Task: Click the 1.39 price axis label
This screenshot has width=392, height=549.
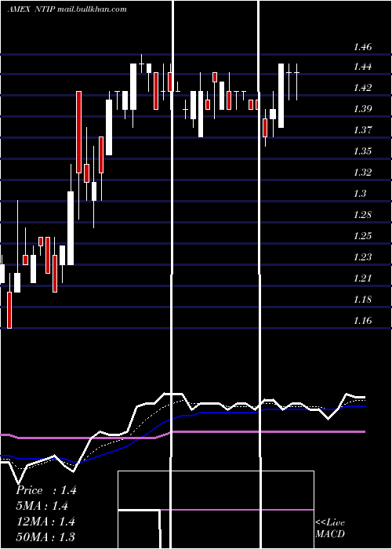Action: (362, 109)
